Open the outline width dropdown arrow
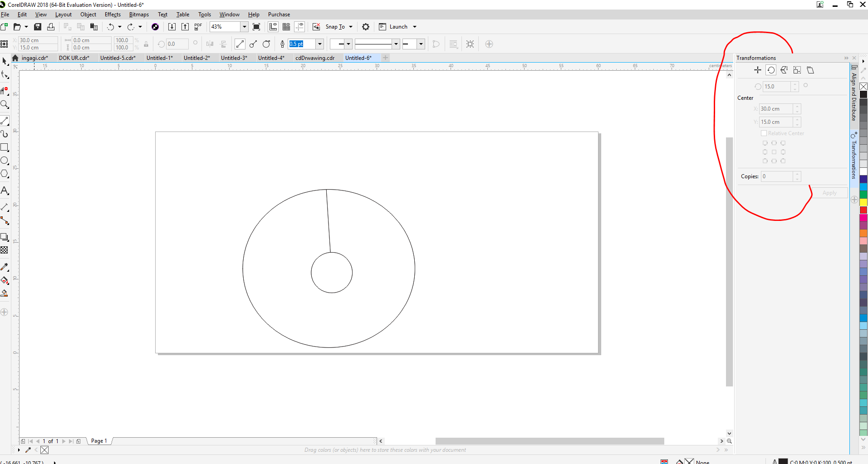Screen dimensions: 868x464 click(x=320, y=44)
